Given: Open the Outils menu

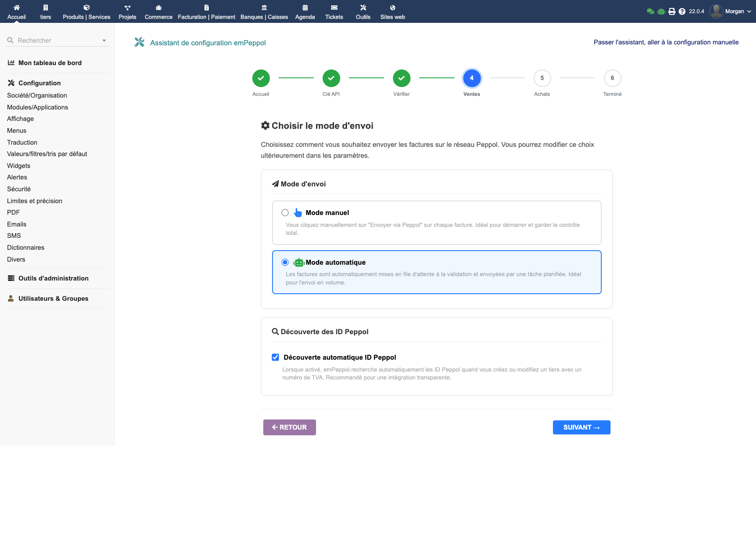Looking at the screenshot, I should [363, 12].
